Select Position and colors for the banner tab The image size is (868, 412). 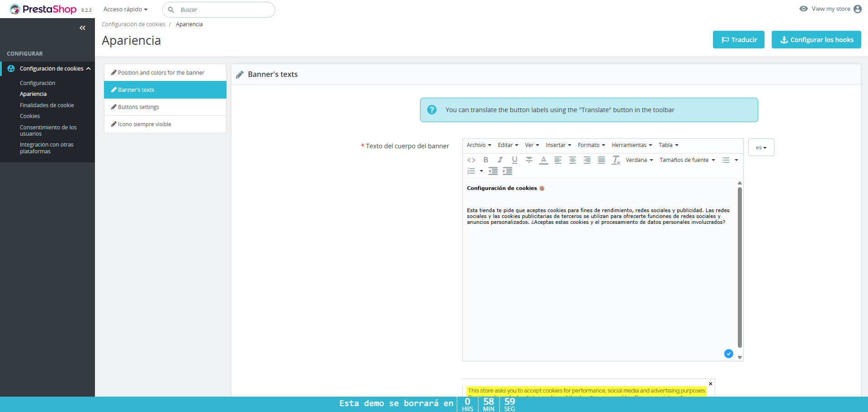(x=165, y=73)
